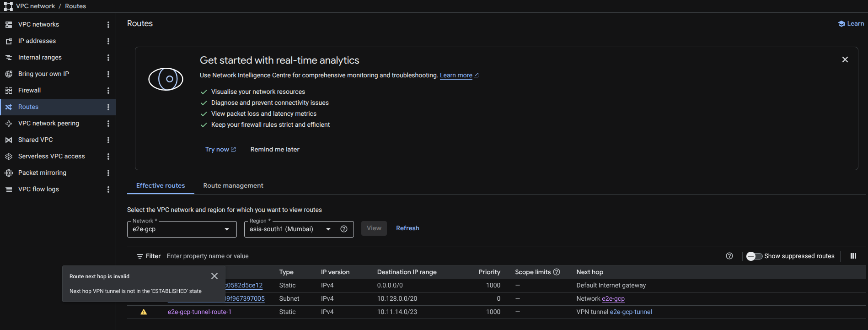The height and width of the screenshot is (330, 868).
Task: Select Routes in the sidebar
Action: 28,107
